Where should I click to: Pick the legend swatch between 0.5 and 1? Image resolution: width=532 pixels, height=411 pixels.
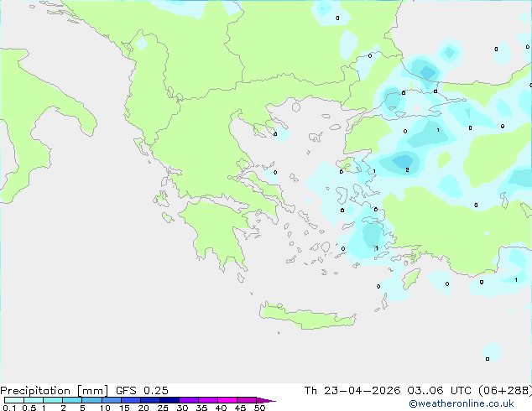(x=34, y=400)
